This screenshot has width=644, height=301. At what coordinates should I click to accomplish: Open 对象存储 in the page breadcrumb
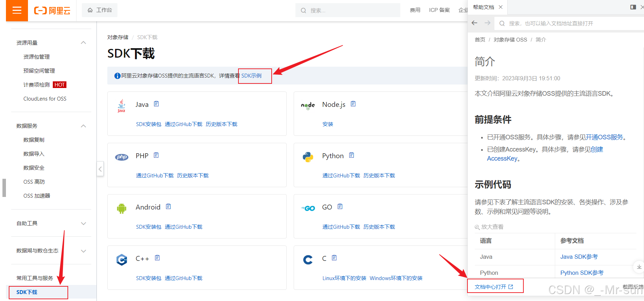(x=118, y=37)
